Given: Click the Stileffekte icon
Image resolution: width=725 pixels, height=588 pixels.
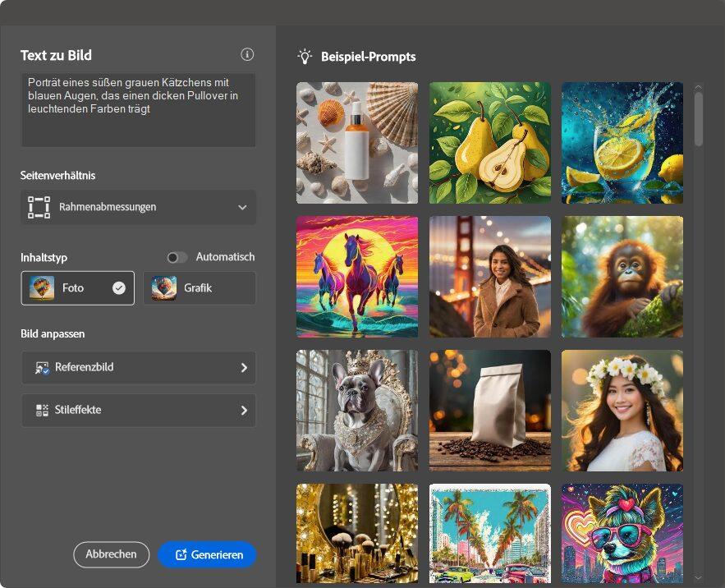Looking at the screenshot, I should point(42,411).
